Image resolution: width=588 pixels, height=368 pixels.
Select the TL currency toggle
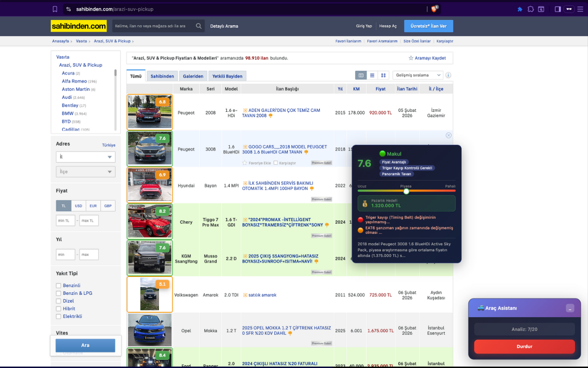click(64, 206)
